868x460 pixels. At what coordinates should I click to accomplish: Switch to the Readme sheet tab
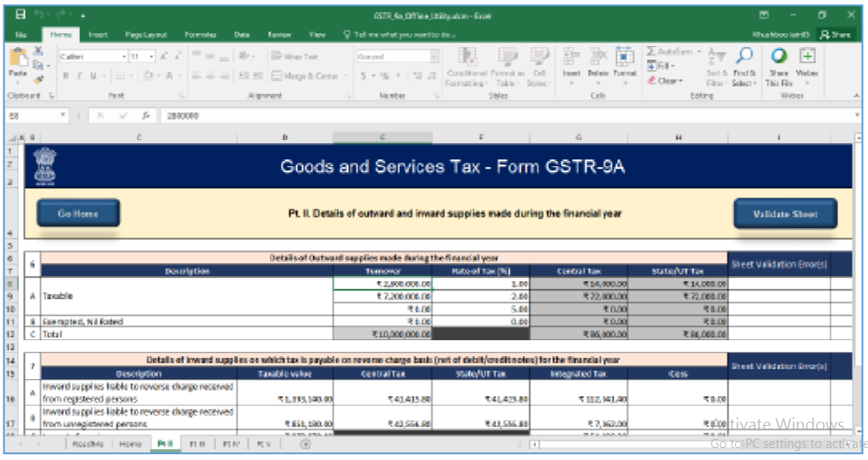tap(88, 444)
